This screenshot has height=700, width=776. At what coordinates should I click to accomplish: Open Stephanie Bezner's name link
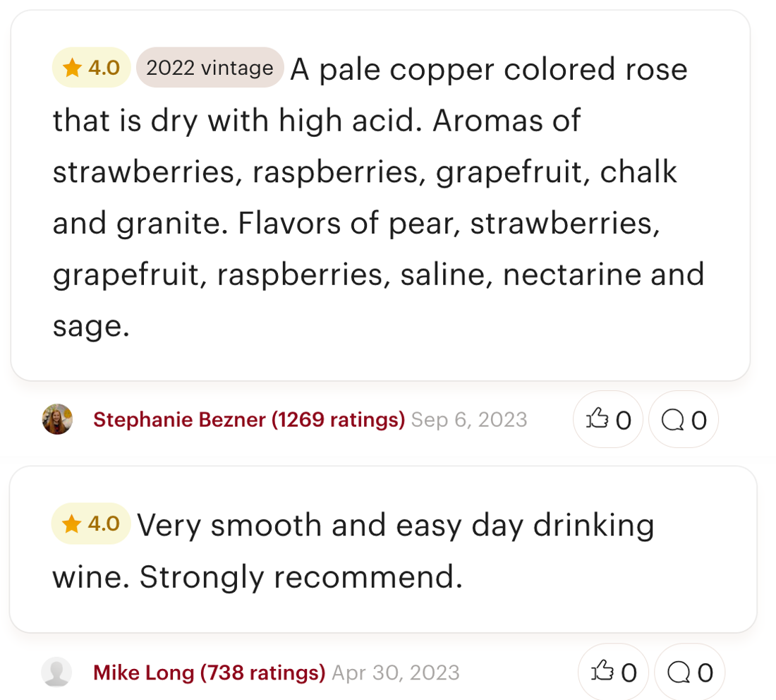(x=181, y=420)
